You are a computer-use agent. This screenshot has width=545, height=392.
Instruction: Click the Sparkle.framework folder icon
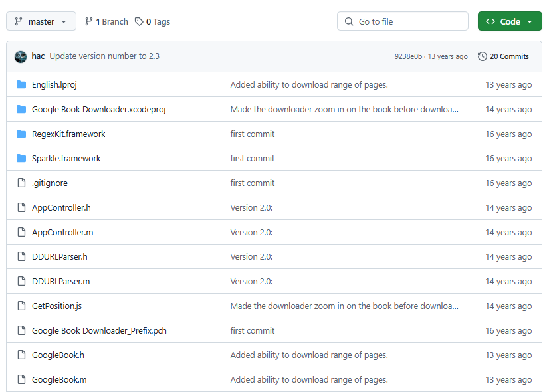click(x=21, y=158)
